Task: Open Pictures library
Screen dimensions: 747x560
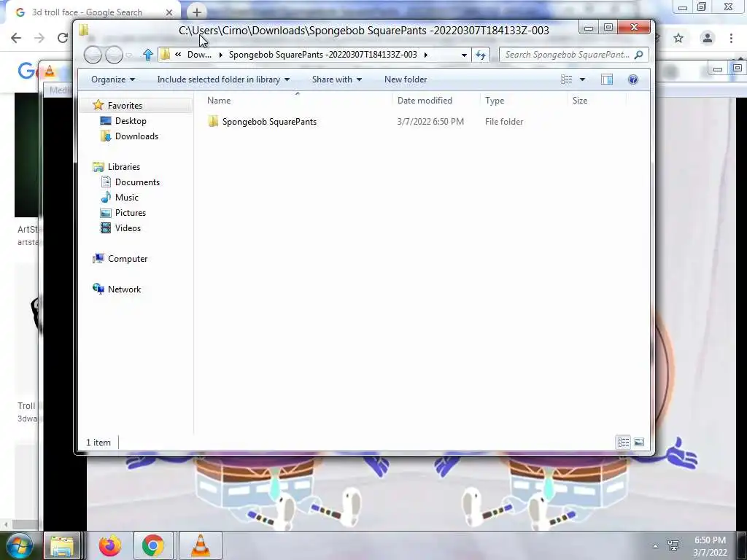Action: 130,213
